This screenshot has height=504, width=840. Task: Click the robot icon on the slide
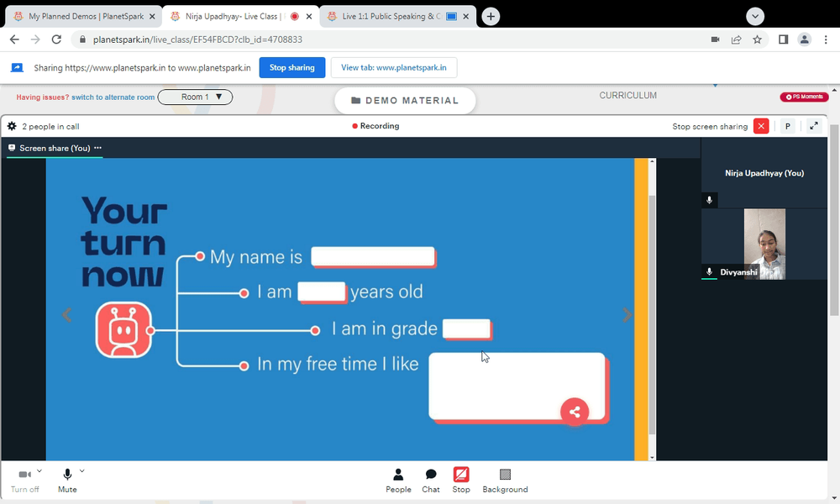[x=123, y=330]
